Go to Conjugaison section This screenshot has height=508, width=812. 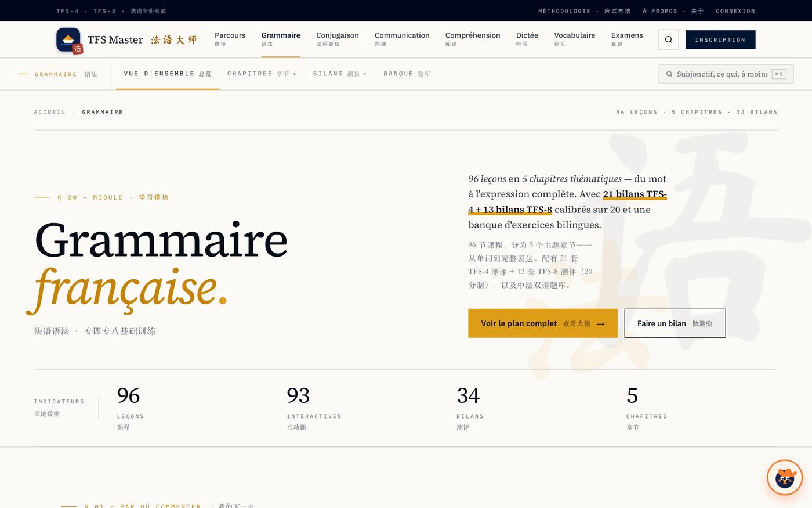coord(338,39)
